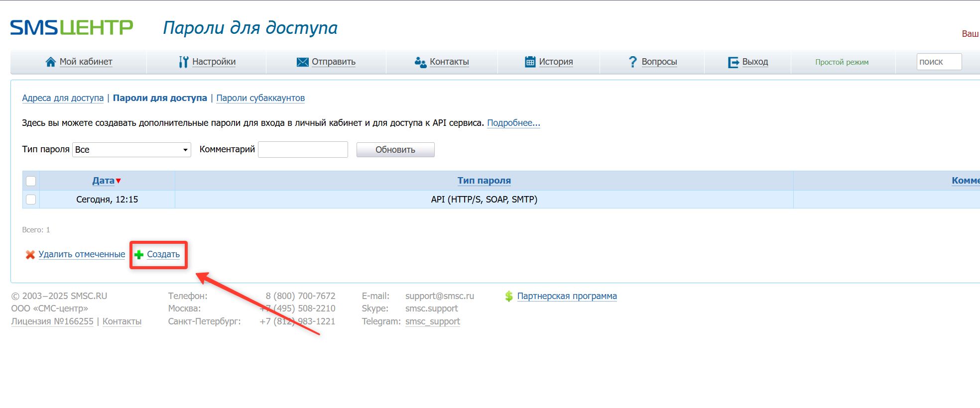The width and height of the screenshot is (980, 408).
Task: Click the calendar icon for История
Action: coord(530,62)
